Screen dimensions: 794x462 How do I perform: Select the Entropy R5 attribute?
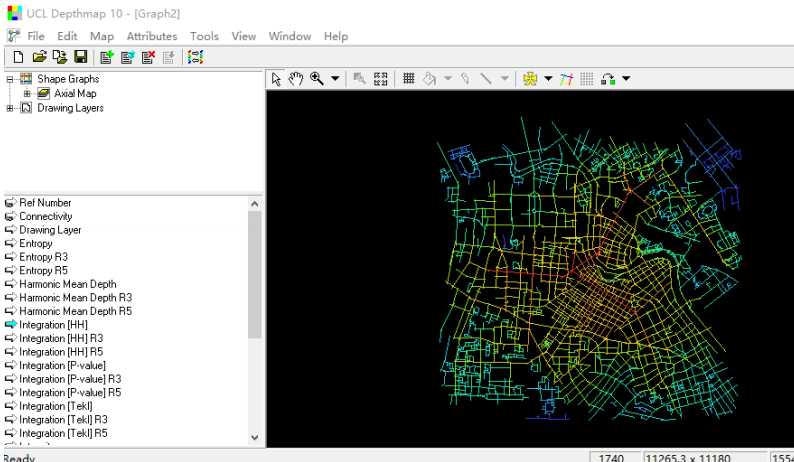[44, 271]
